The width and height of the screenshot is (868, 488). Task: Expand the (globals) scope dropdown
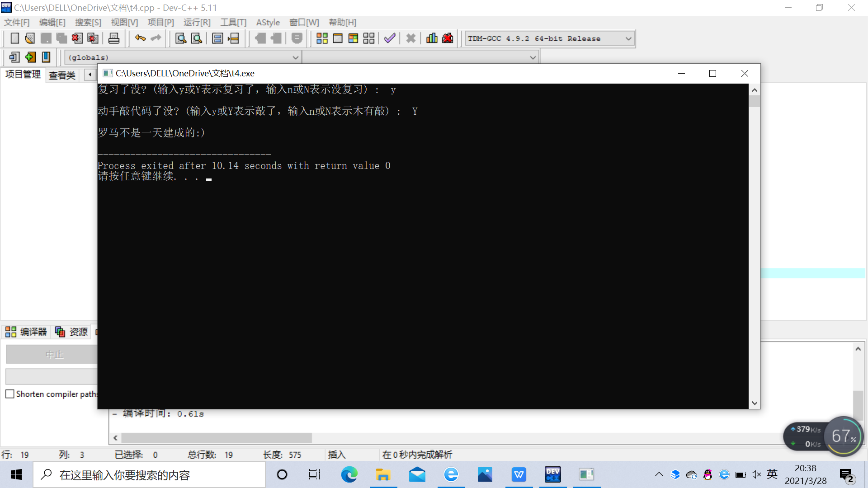(295, 57)
